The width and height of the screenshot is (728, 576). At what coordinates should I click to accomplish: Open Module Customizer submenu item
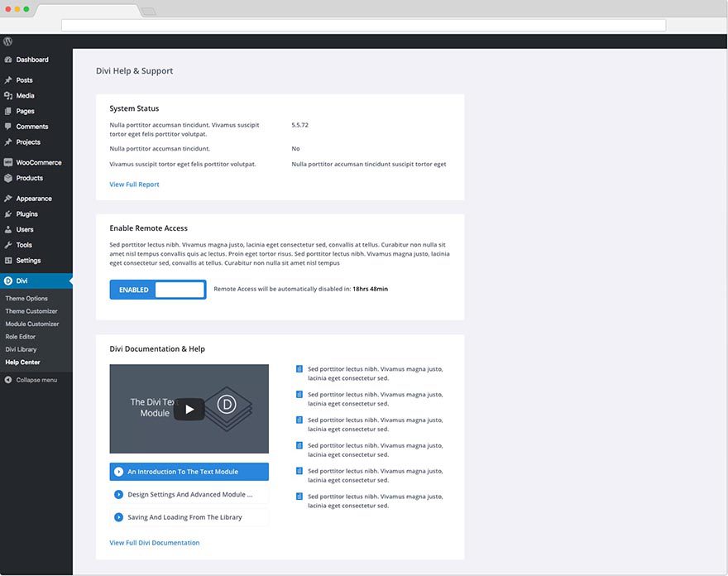32,324
